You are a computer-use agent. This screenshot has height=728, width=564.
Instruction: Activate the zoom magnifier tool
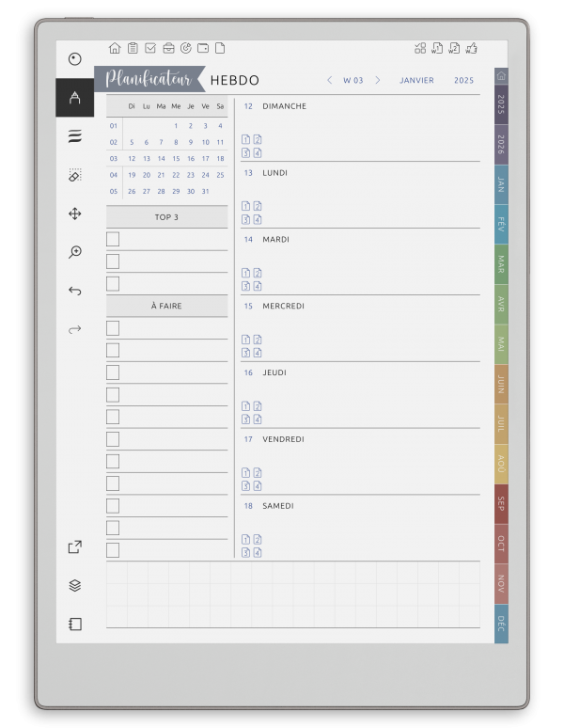click(x=74, y=252)
